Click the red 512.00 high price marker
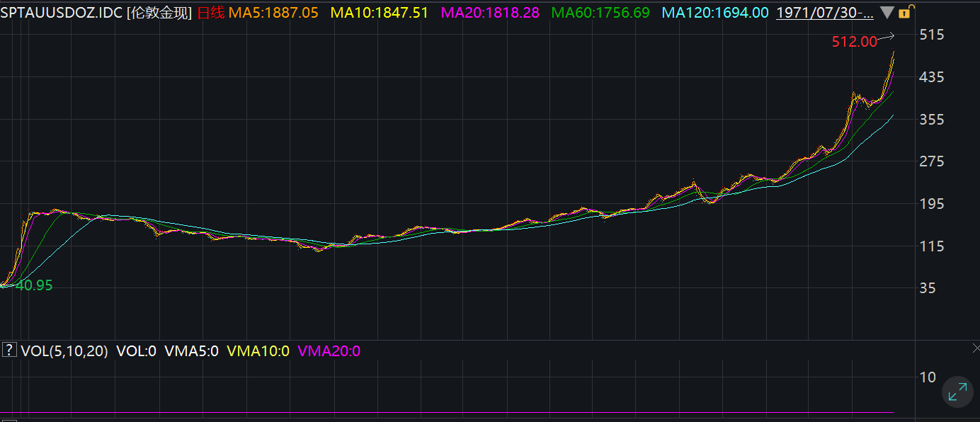The image size is (980, 422). coord(854,42)
